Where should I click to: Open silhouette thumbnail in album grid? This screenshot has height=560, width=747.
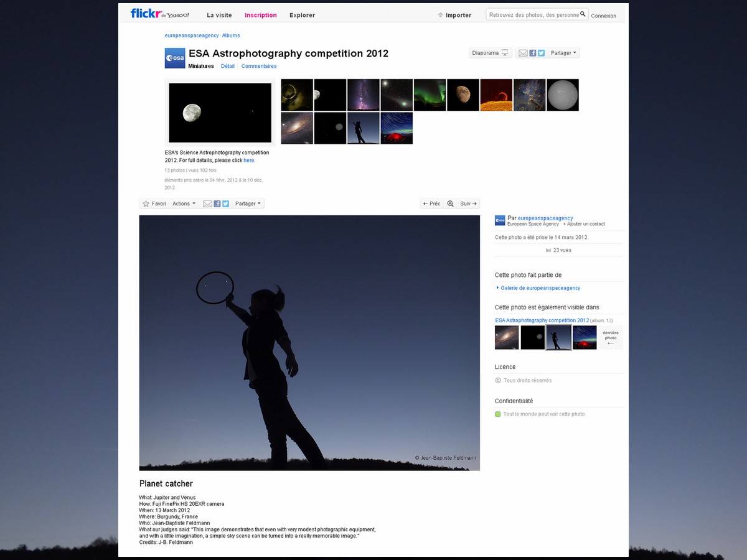(x=364, y=128)
